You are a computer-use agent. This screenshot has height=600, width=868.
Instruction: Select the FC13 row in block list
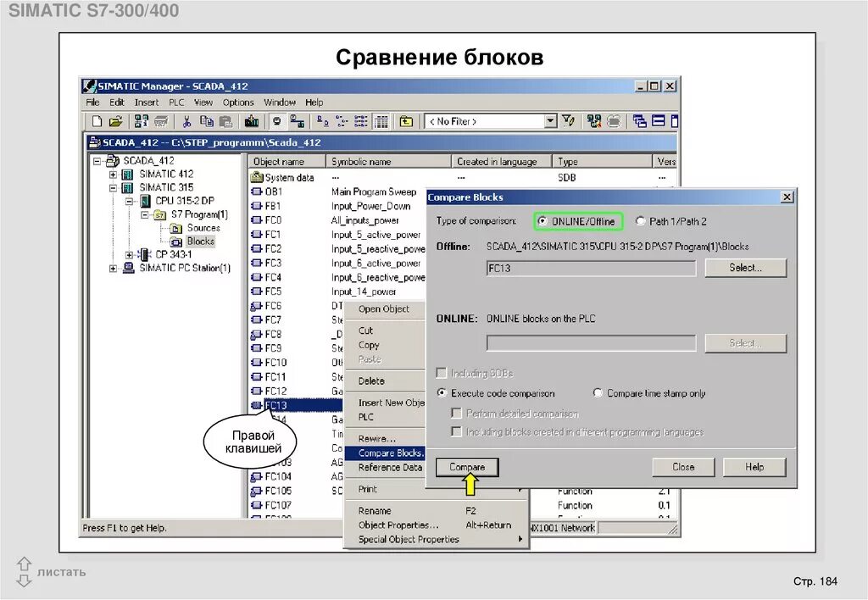298,405
